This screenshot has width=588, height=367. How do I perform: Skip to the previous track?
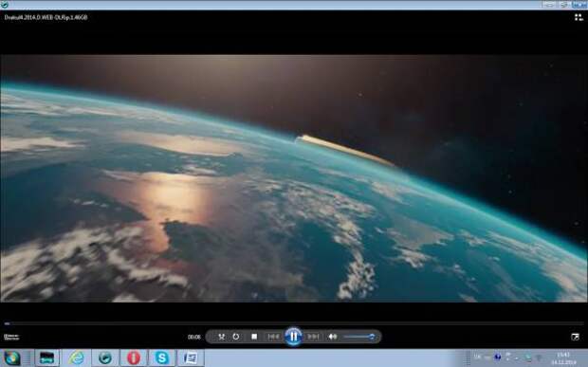pyautogui.click(x=273, y=337)
